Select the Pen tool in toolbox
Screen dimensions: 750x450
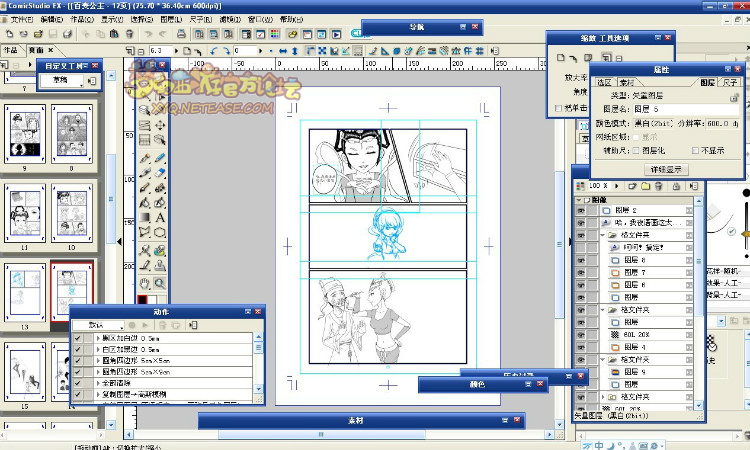[145, 158]
